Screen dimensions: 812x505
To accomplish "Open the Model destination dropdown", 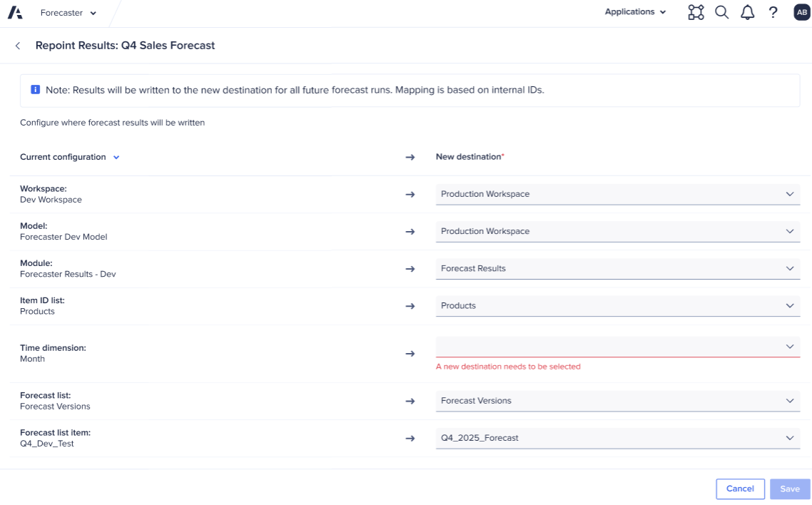I will [617, 231].
